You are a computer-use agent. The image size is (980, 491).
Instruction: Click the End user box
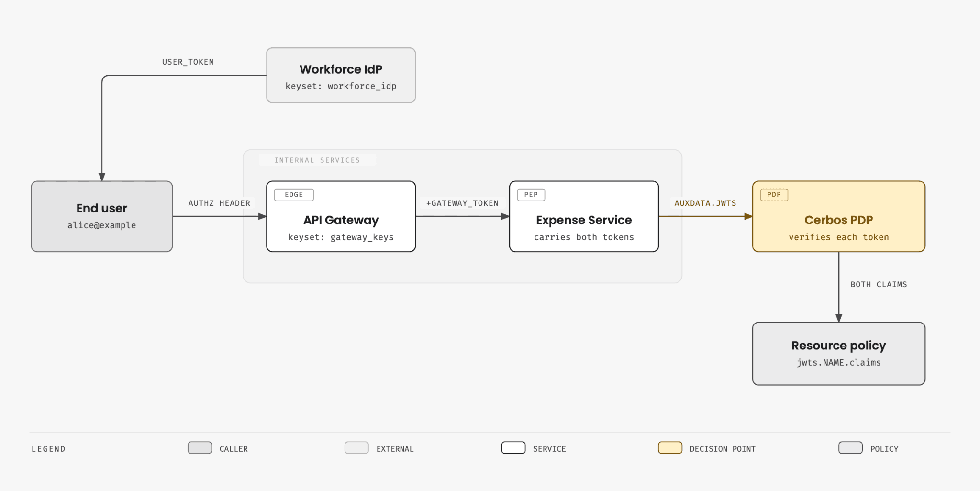point(102,216)
